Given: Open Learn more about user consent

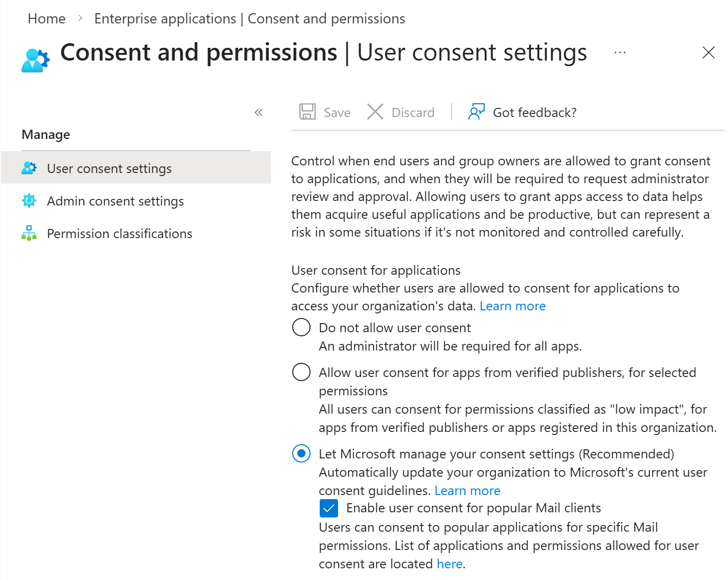Looking at the screenshot, I should pos(512,306).
